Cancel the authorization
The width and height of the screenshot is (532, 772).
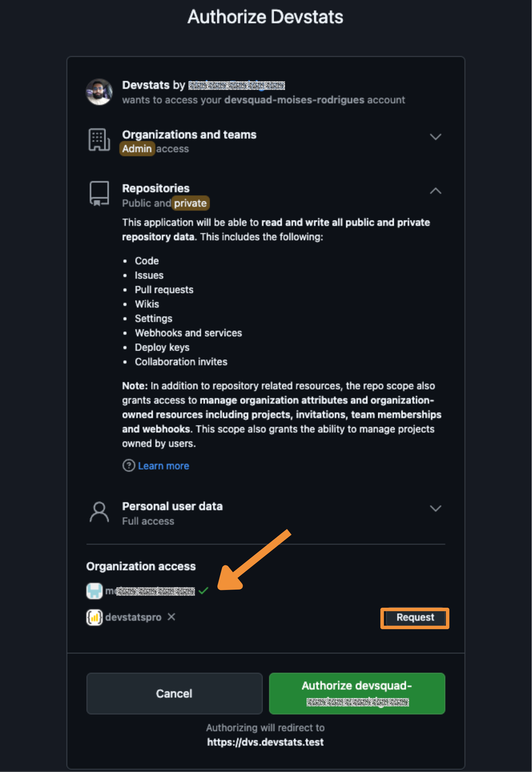click(x=174, y=693)
